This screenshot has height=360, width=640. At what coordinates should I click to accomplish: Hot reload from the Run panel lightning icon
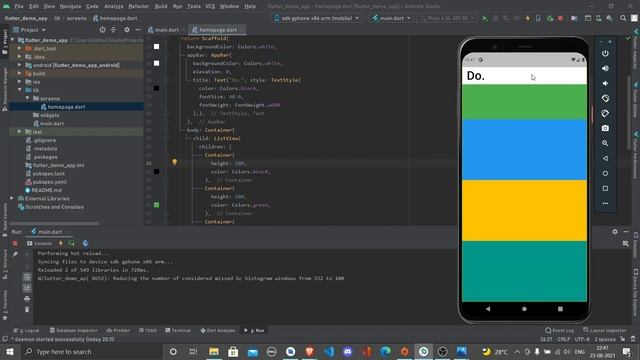click(x=60, y=243)
